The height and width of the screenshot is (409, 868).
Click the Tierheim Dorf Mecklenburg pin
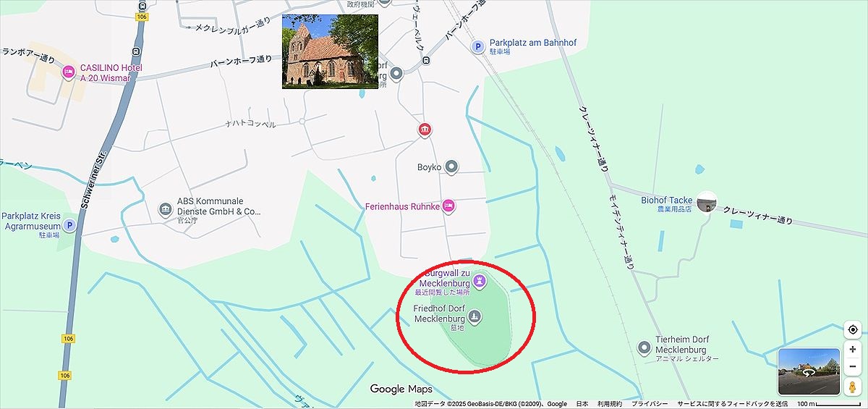644,348
